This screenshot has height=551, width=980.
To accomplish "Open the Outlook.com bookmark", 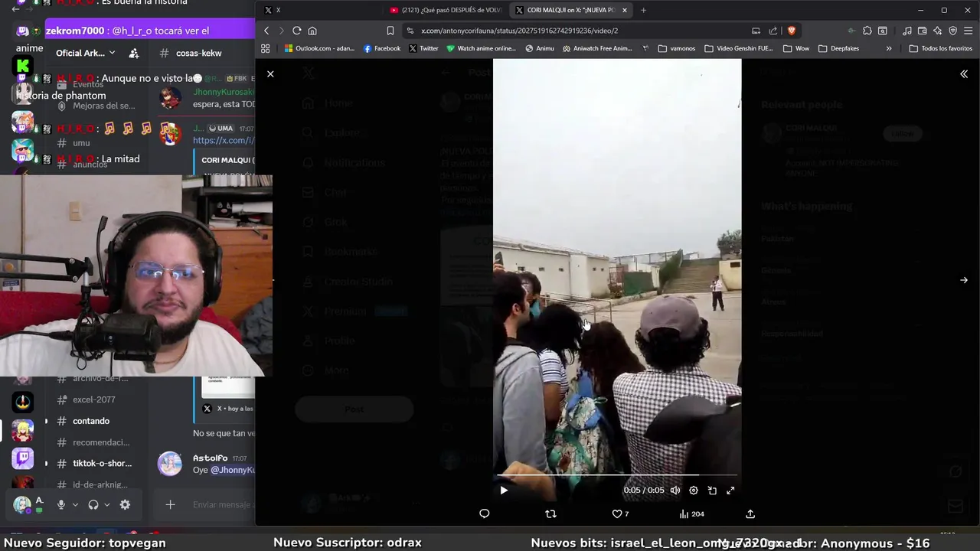I will coord(319,48).
